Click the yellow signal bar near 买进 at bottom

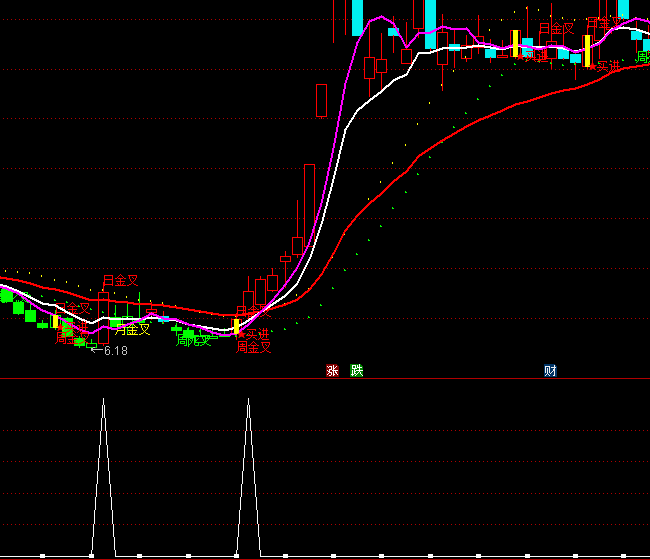click(x=237, y=325)
